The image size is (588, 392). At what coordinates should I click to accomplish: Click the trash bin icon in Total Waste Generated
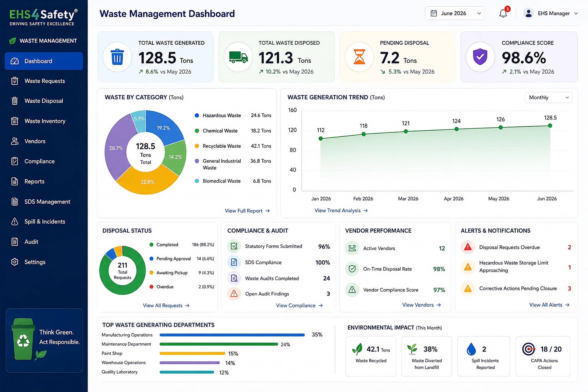tap(117, 57)
